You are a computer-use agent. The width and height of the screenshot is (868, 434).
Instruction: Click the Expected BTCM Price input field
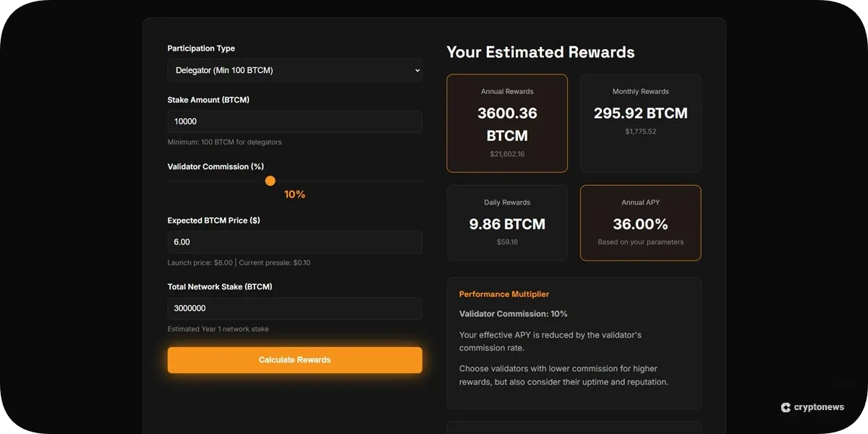[294, 242]
